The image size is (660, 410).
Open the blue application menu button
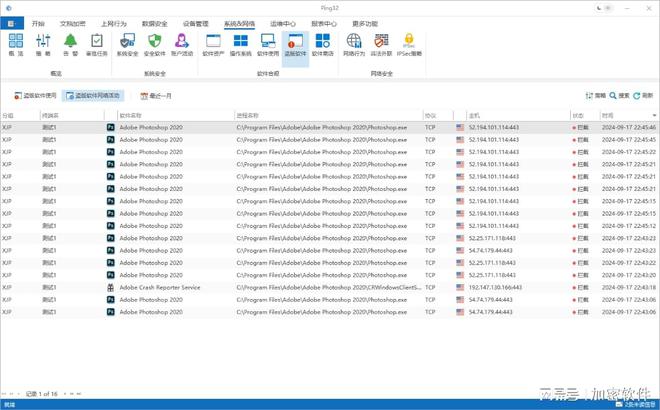point(12,24)
